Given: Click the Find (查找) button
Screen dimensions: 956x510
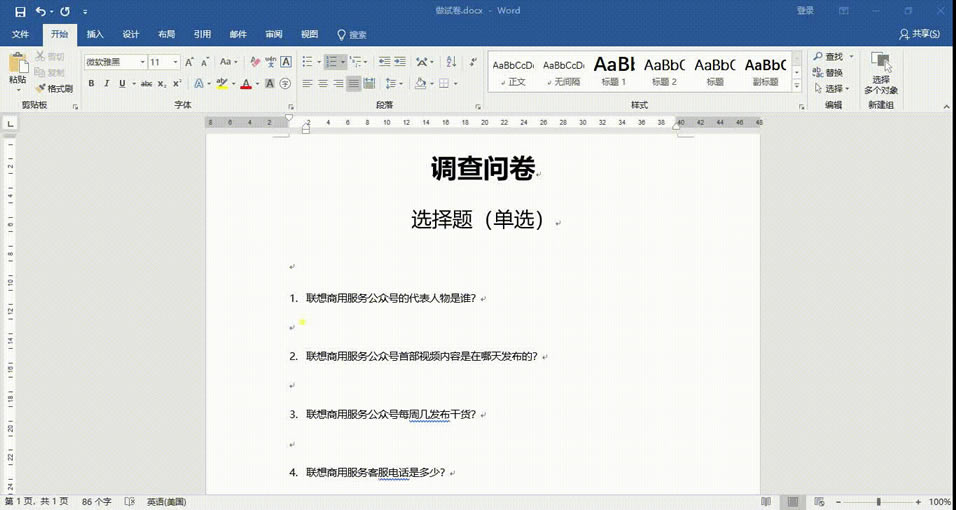Looking at the screenshot, I should click(828, 57).
